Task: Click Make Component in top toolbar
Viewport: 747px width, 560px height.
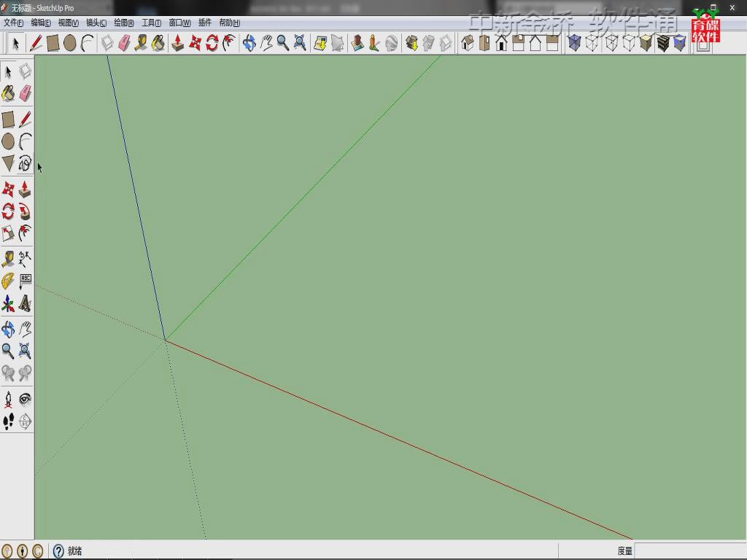Action: click(107, 43)
